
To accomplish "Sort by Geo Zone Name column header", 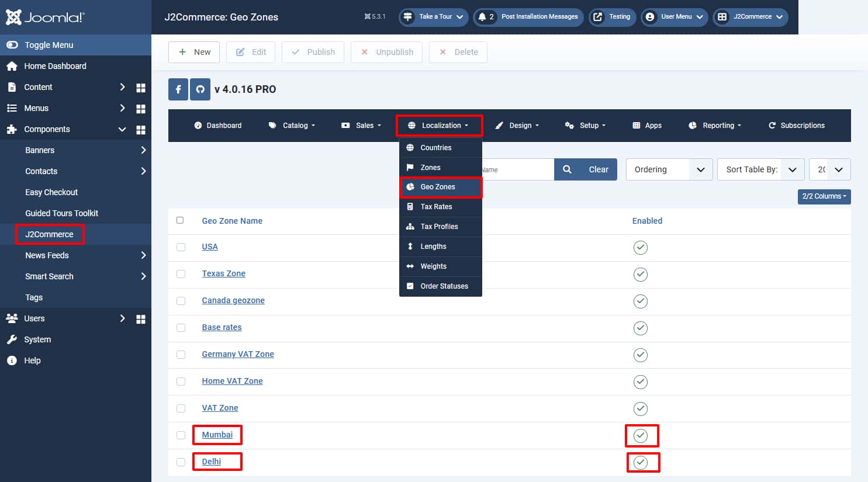I will (232, 221).
